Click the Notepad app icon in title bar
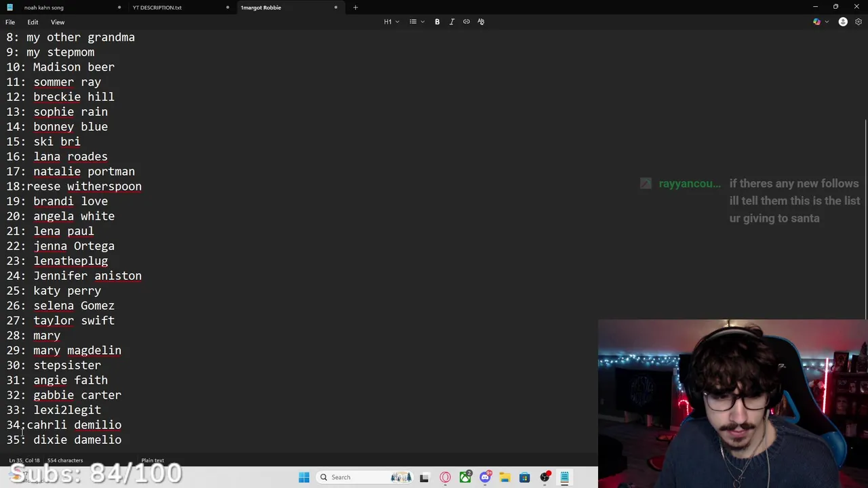This screenshot has height=488, width=868. tap(9, 7)
